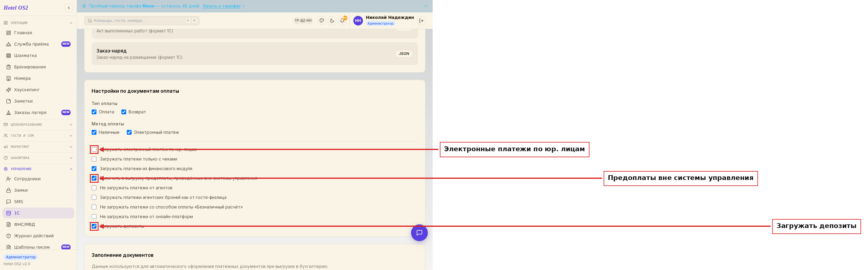Uncheck the Оплата payment type

click(94, 112)
